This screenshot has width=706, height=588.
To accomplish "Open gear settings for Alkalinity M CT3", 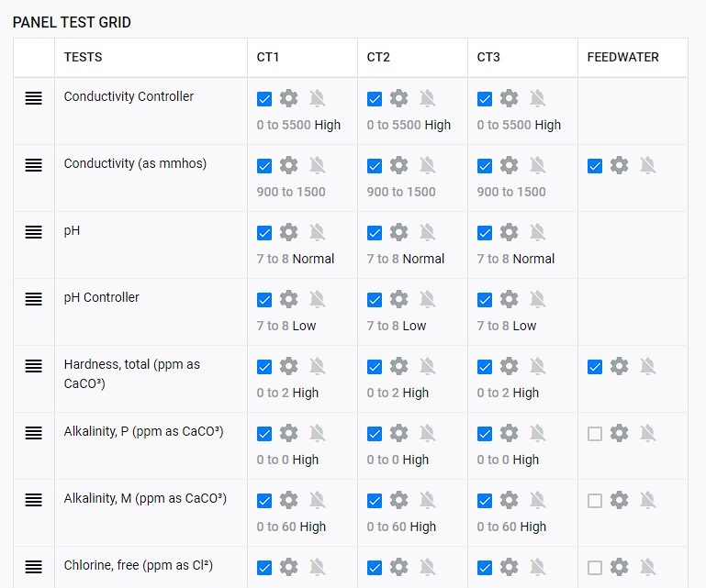I will click(509, 500).
